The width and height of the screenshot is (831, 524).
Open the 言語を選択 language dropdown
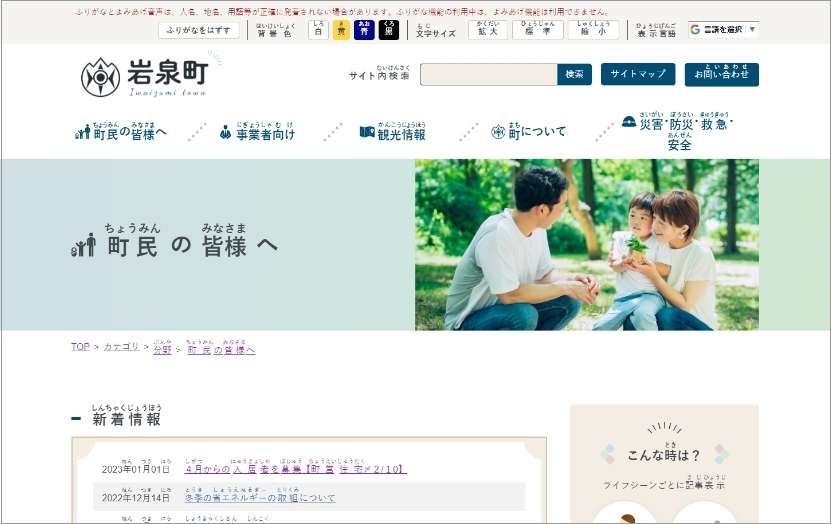[723, 30]
